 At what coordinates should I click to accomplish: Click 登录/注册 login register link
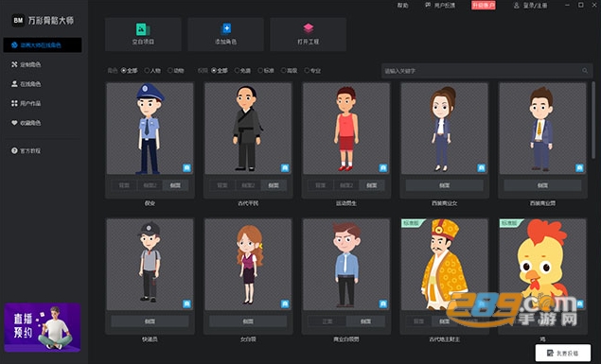tap(535, 6)
